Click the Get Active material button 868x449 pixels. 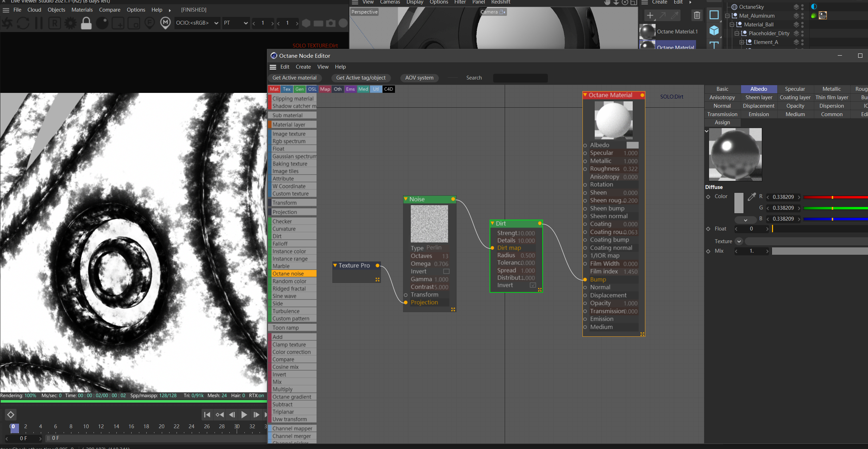(x=294, y=78)
